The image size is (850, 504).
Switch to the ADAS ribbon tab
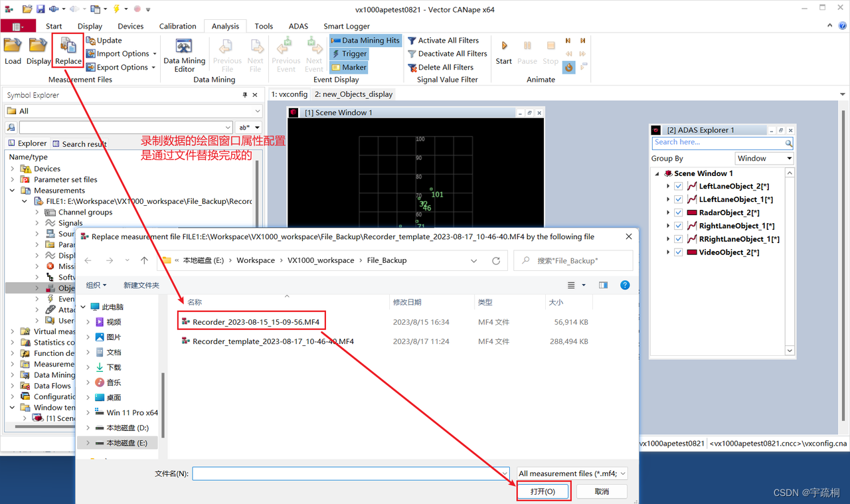[x=298, y=27]
